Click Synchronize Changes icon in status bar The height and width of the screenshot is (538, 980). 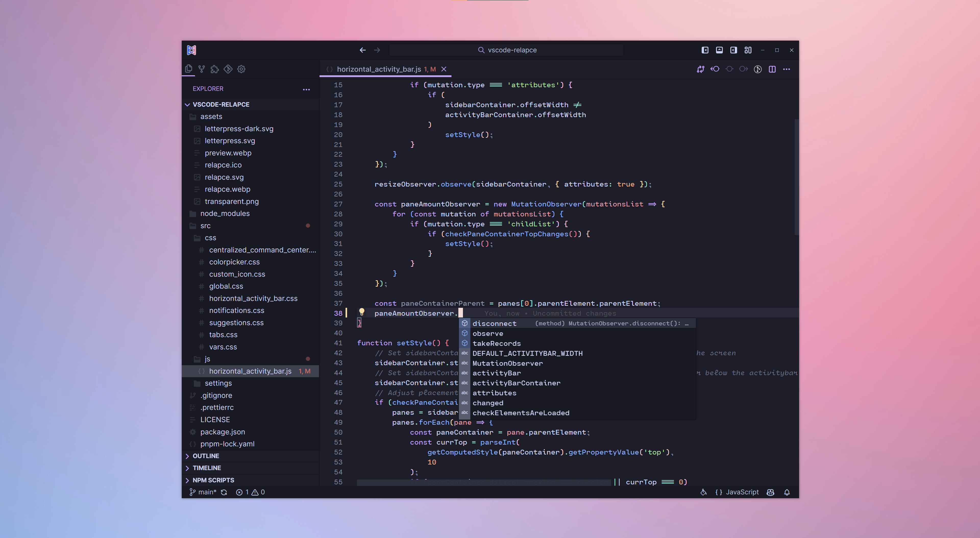pos(224,492)
